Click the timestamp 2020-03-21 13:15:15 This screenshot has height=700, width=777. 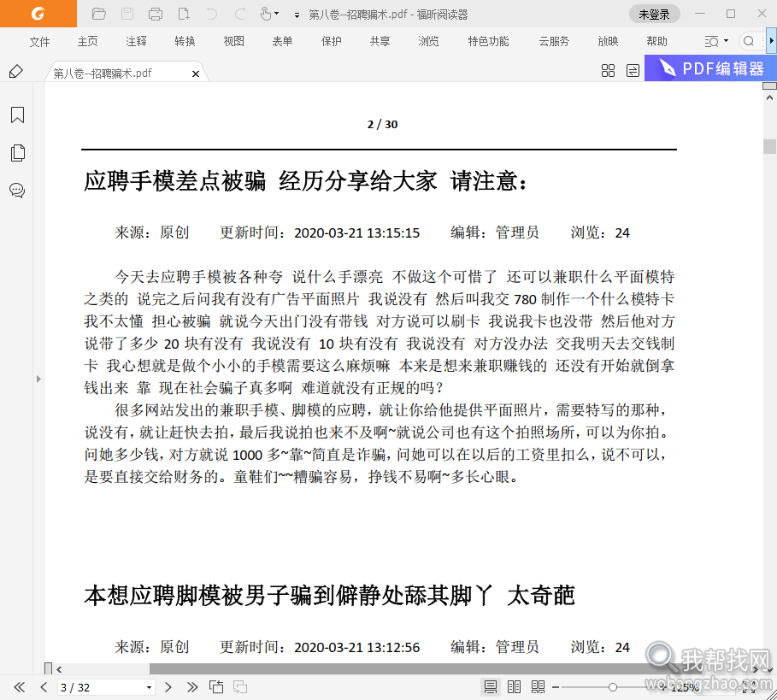[356, 232]
